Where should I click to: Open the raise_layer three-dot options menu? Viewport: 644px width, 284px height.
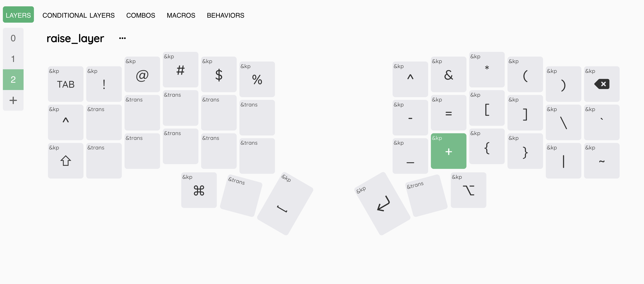(122, 38)
